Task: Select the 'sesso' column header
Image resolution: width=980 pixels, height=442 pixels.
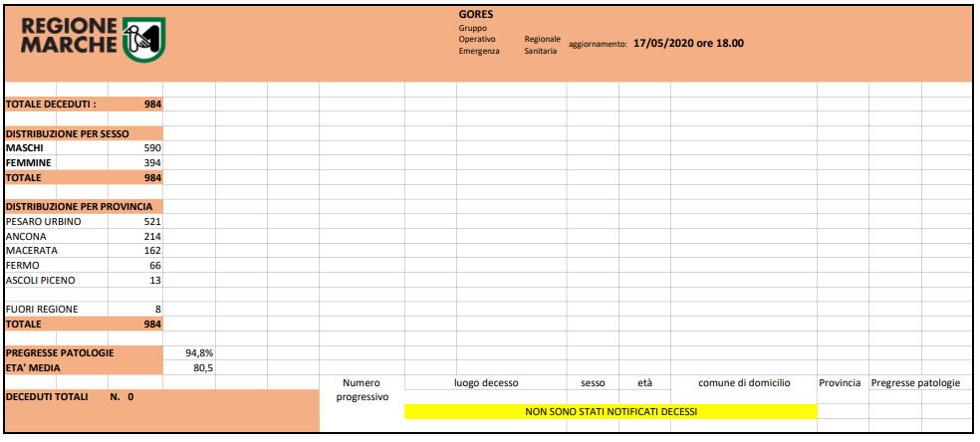Action: [x=593, y=382]
